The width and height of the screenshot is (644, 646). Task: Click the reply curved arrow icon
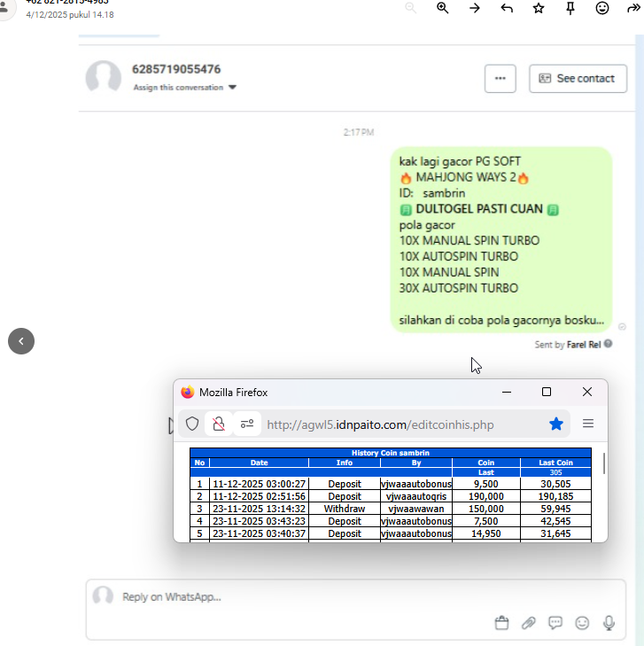coord(507,8)
